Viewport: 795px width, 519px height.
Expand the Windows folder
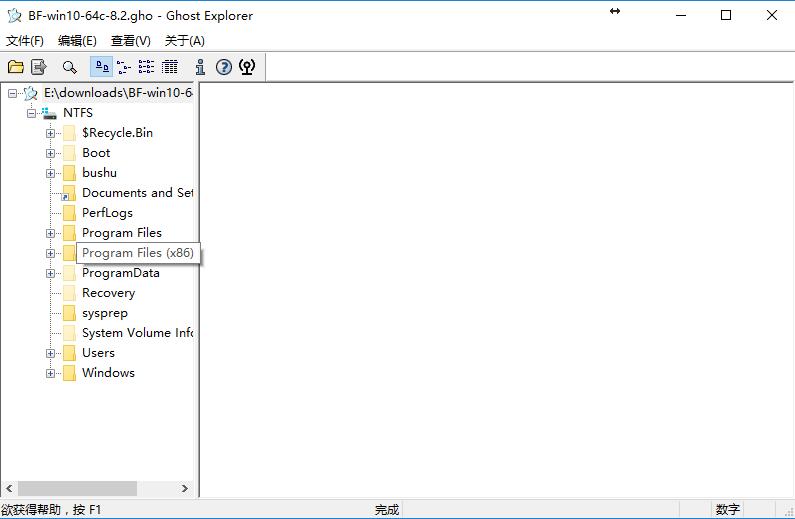50,374
